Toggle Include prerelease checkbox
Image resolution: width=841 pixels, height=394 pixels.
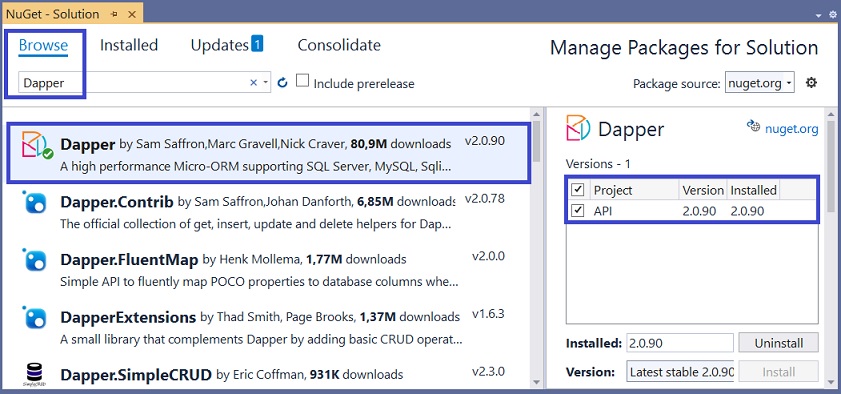(303, 81)
